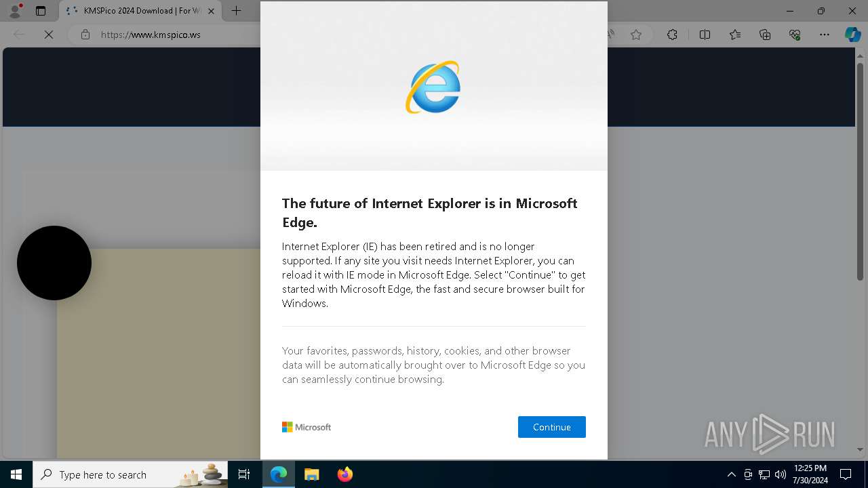
Task: Open Settings and more ellipsis menu
Action: (825, 35)
